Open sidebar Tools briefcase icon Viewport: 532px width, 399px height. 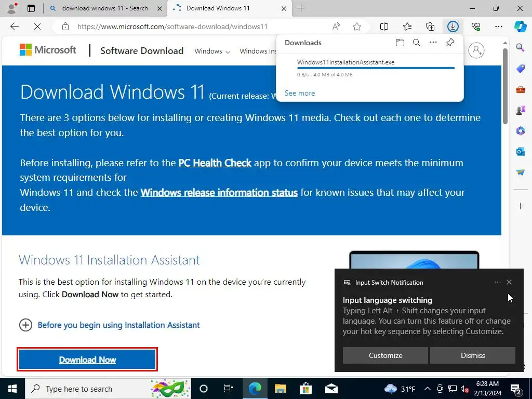520,89
